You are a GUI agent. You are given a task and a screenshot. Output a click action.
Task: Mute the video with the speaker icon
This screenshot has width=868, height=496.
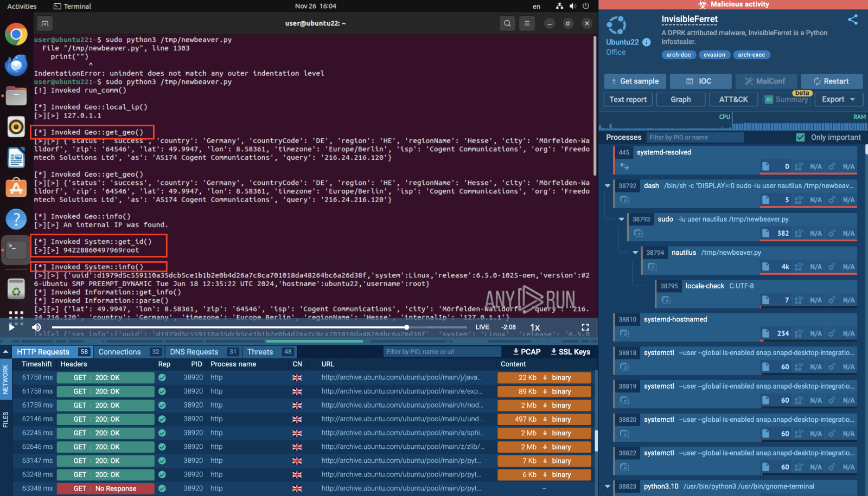point(36,327)
